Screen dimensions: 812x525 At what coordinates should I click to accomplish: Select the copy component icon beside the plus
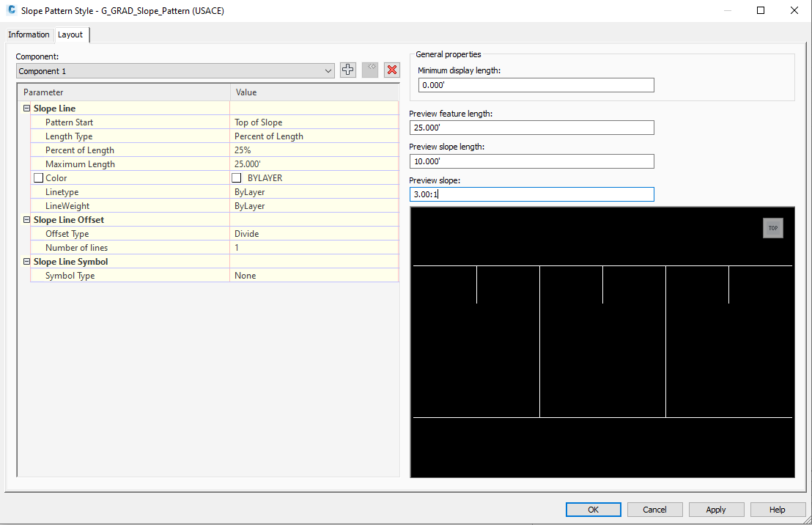click(369, 70)
